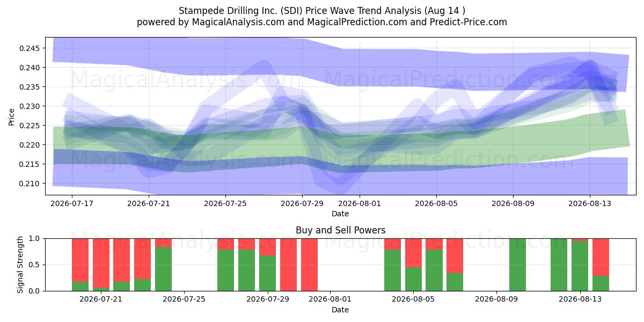Click the 0.225 price tick label
Screen dimensions: 644x322
click(30, 126)
